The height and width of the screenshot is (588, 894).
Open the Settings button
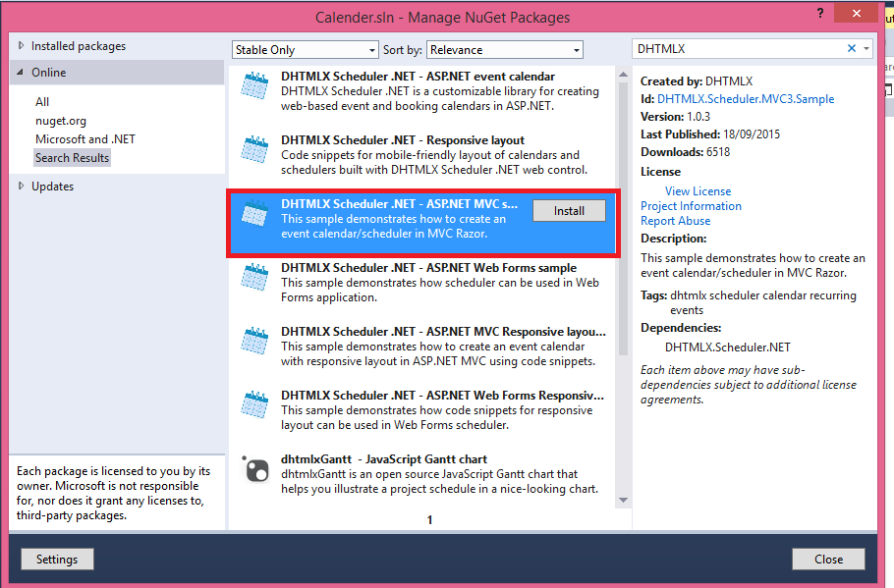pos(57,560)
